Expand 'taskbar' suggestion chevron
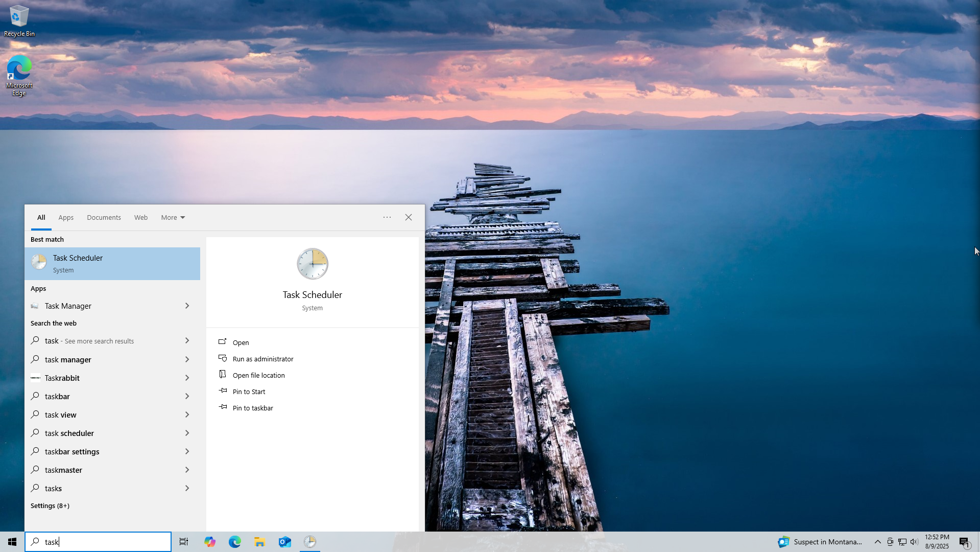The height and width of the screenshot is (552, 980). click(187, 396)
